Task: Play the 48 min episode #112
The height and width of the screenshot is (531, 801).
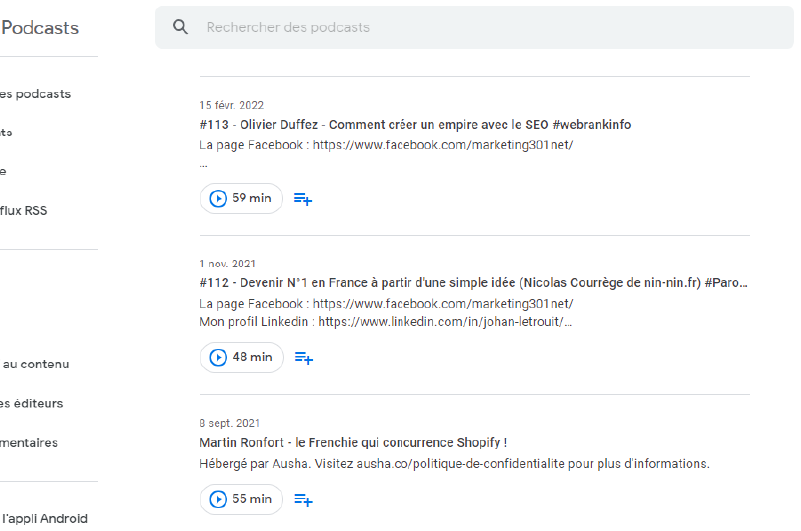Action: click(x=242, y=357)
